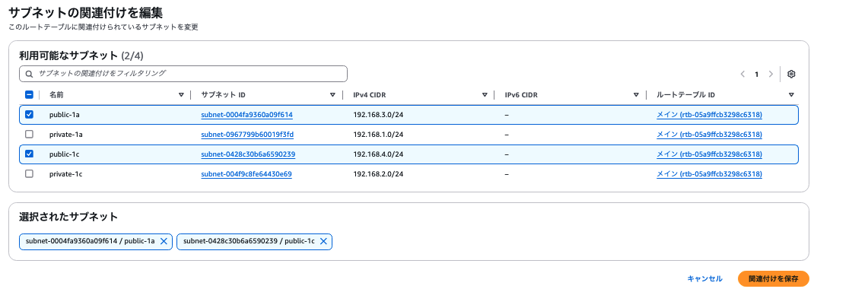Viewport: 868px width, 308px height.
Task: Go to next page with right chevron
Action: click(771, 74)
